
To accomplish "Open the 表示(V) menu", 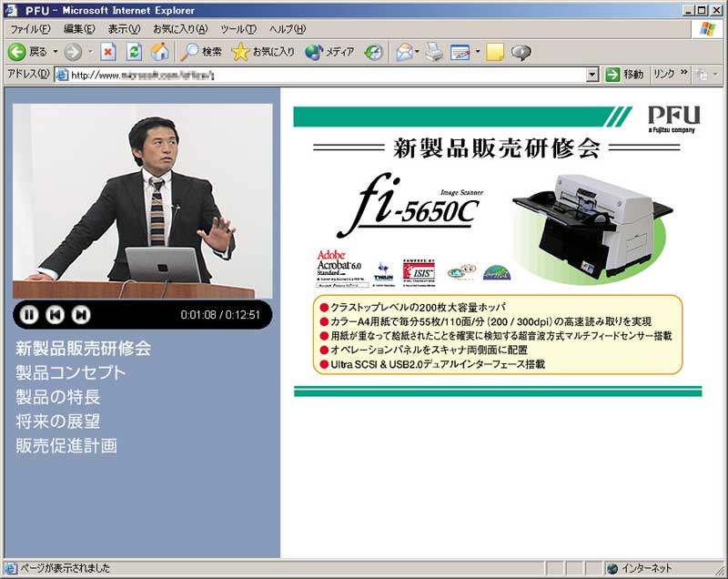I will (124, 29).
